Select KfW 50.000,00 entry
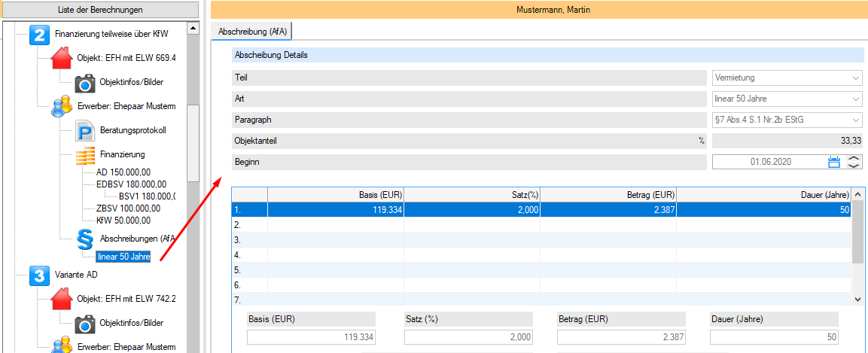The width and height of the screenshot is (868, 353). (123, 221)
